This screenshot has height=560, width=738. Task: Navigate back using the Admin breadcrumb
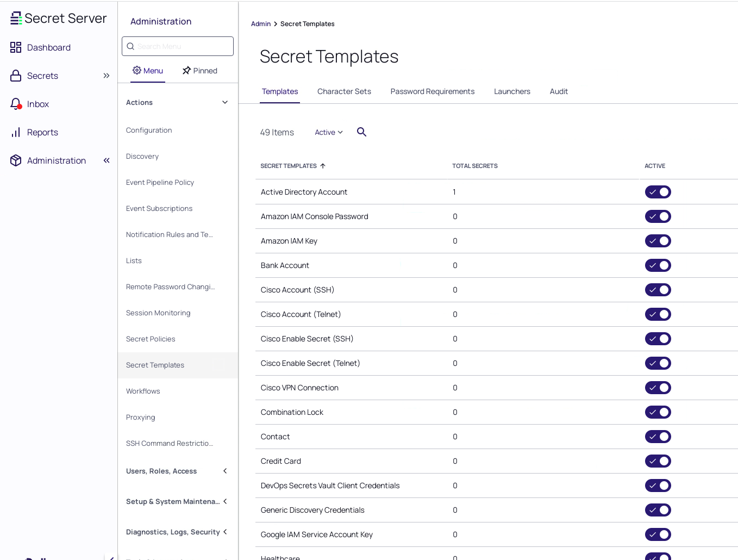260,23
